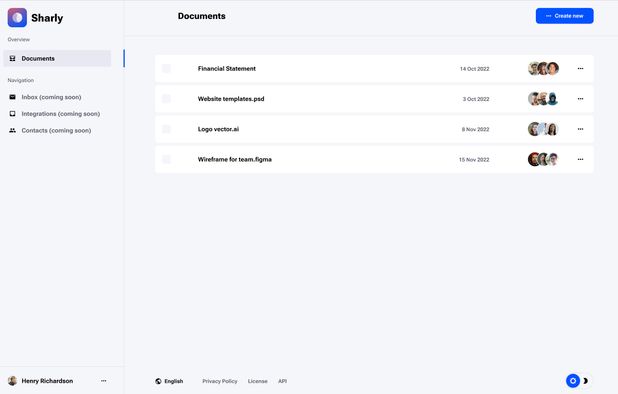Click the Integrations icon in sidebar
The image size is (618, 394).
click(x=13, y=114)
